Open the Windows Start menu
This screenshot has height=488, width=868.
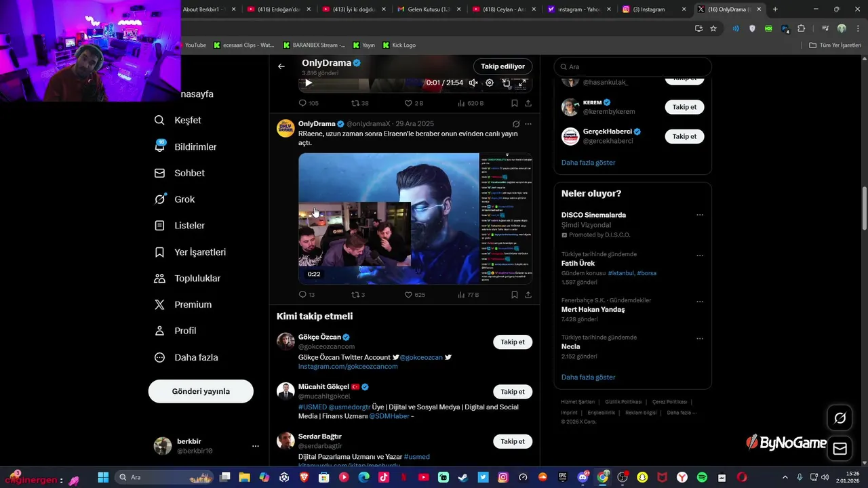point(103,477)
